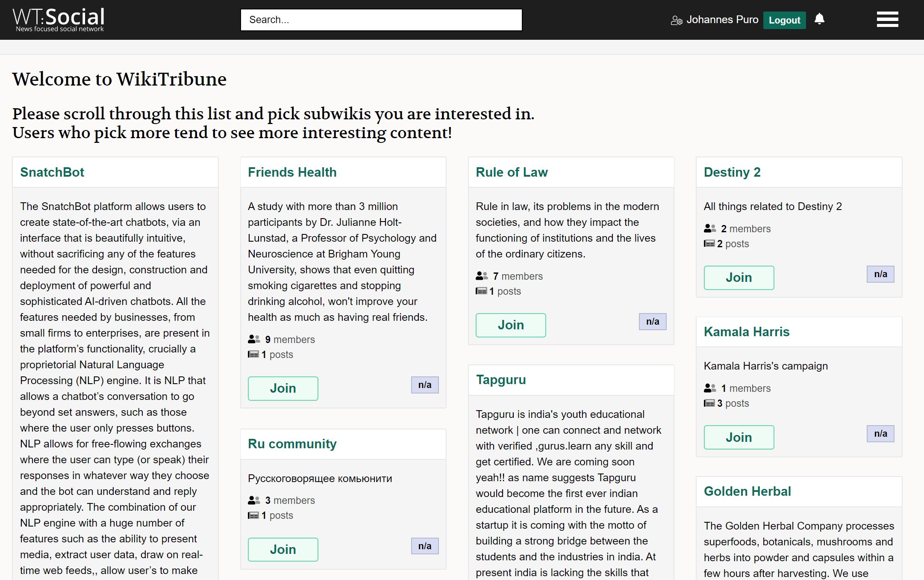
Task: Click '3 posts' in Kamala Harris card
Action: (733, 403)
